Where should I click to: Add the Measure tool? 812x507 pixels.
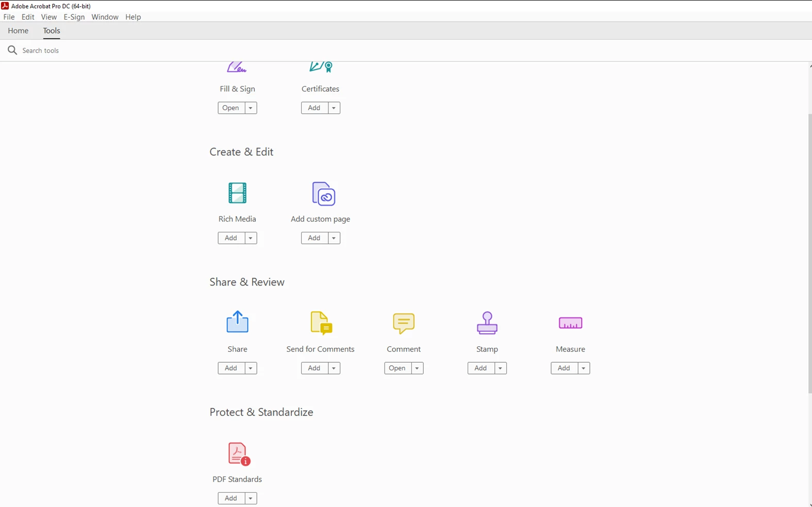(564, 368)
